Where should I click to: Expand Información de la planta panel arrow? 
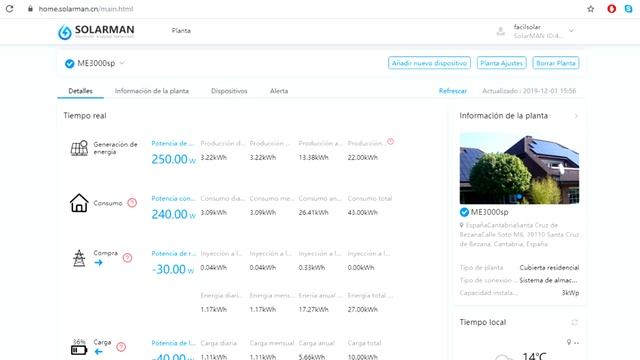[x=576, y=116]
